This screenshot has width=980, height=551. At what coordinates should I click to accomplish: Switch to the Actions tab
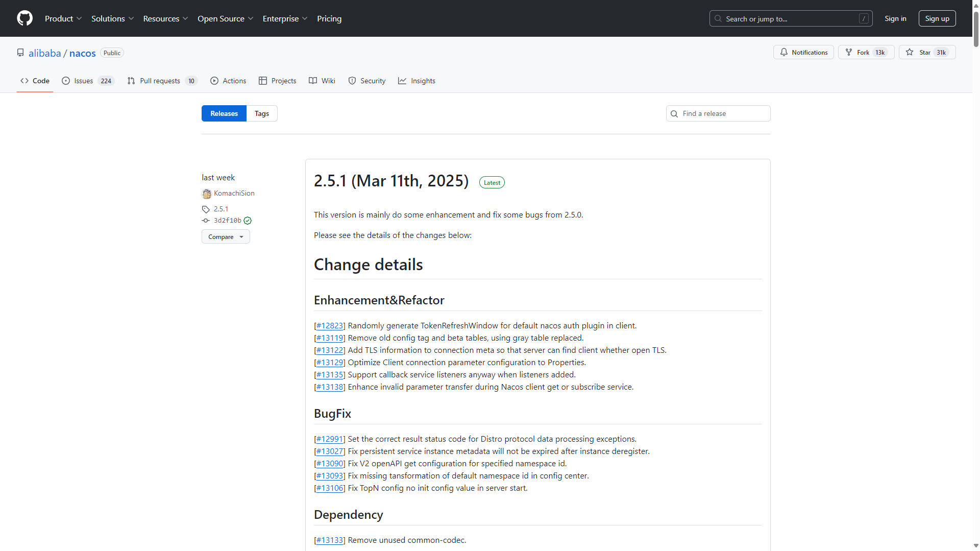click(x=228, y=81)
